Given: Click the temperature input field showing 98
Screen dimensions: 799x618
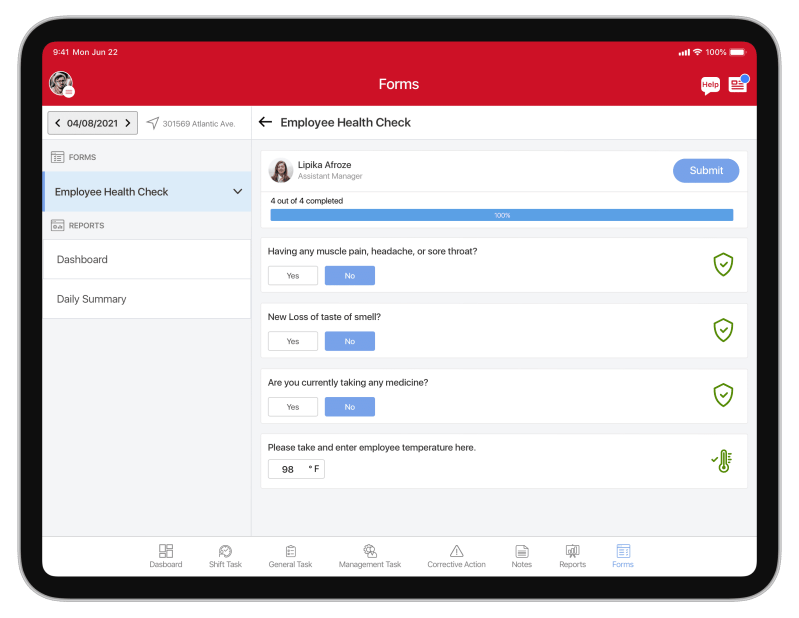Looking at the screenshot, I should 296,469.
